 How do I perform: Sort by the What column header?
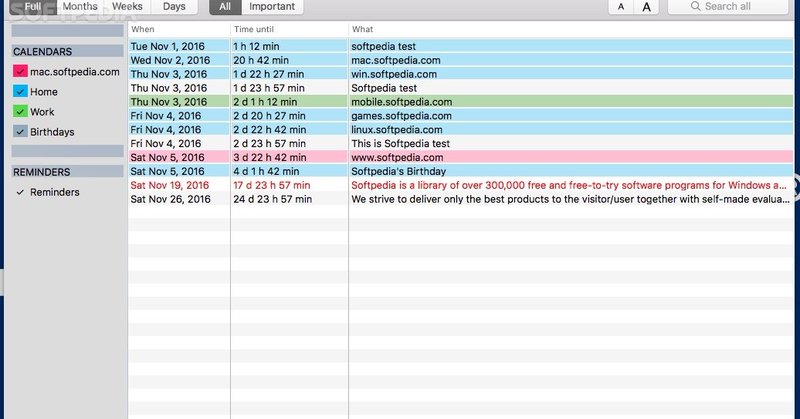(x=571, y=30)
